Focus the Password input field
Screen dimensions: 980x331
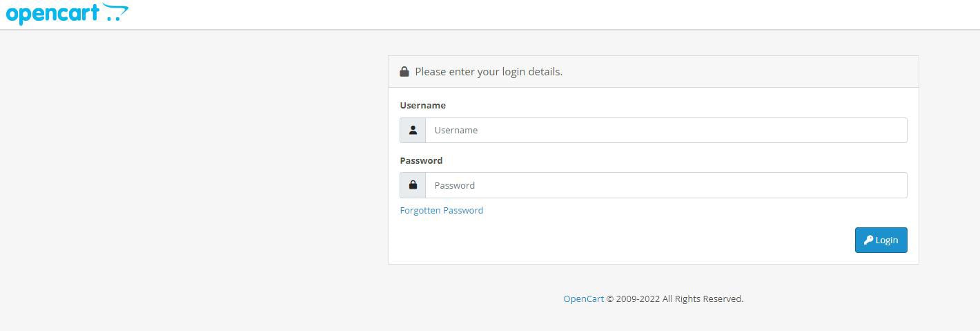(665, 185)
